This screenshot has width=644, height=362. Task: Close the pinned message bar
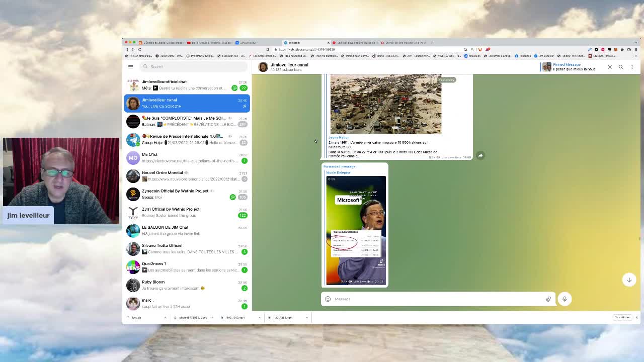[610, 67]
